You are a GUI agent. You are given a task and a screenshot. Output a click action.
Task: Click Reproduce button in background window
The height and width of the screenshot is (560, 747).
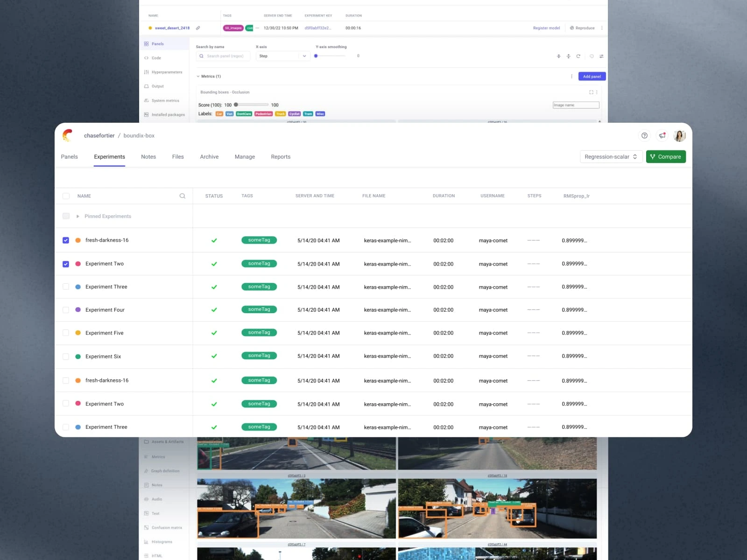[582, 28]
